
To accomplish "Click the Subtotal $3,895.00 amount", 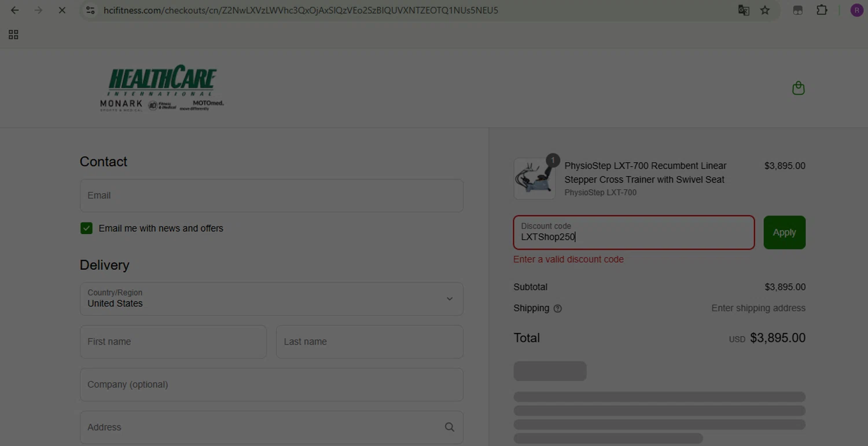I will [785, 287].
